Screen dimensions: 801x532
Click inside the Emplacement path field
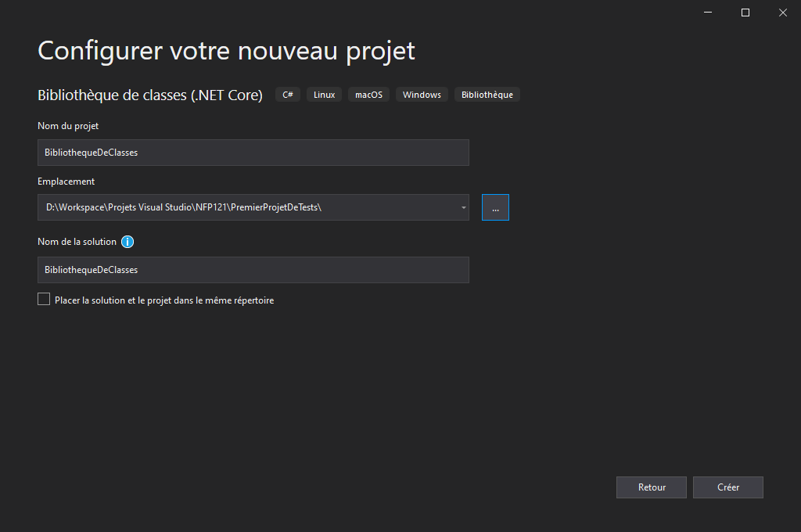(x=242, y=207)
